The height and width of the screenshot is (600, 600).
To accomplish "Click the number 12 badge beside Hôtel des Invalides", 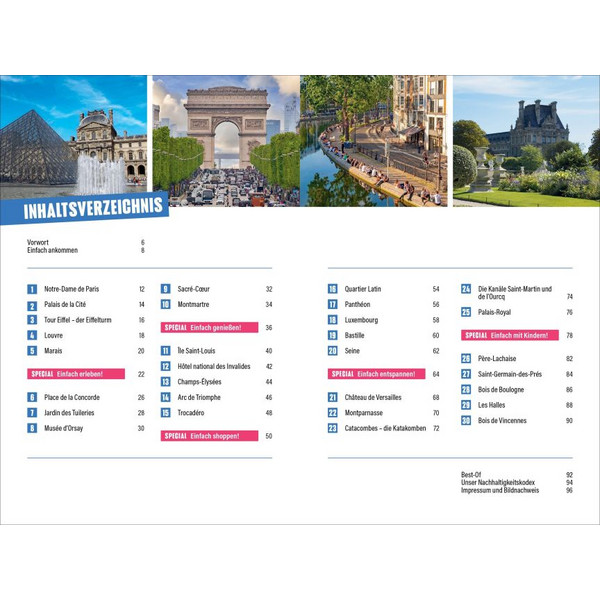I will coord(165,367).
